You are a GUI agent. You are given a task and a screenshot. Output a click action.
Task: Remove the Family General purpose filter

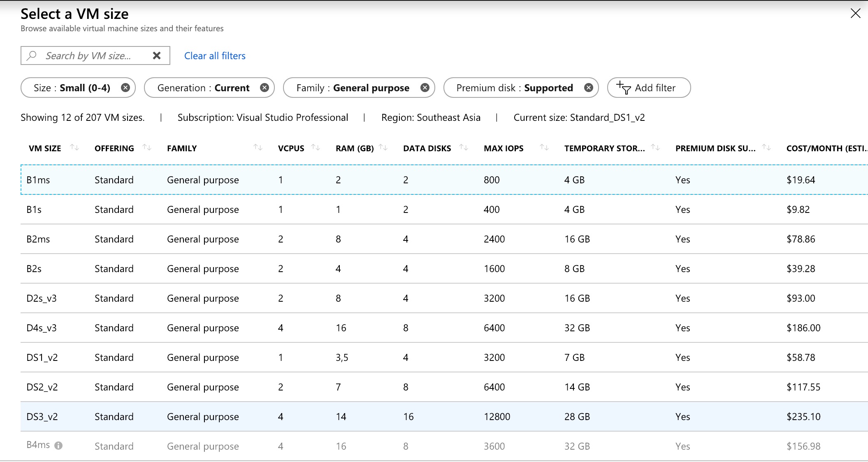425,88
